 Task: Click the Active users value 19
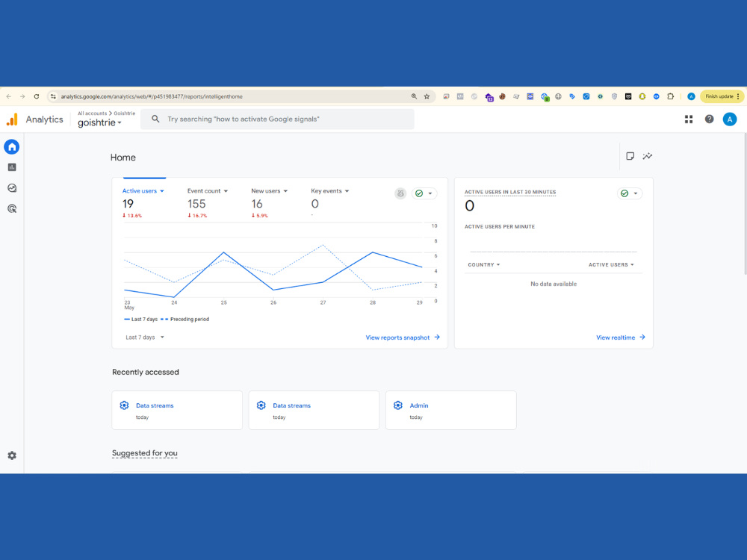tap(128, 204)
